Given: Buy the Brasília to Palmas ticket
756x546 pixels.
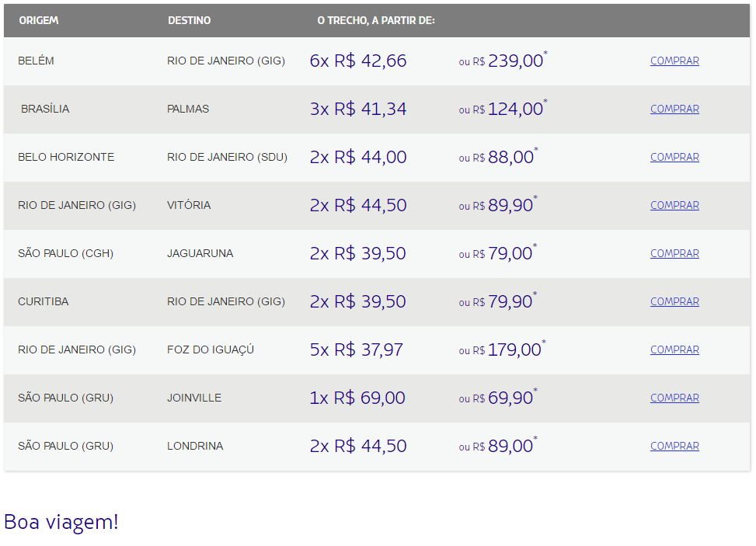Looking at the screenshot, I should pyautogui.click(x=674, y=109).
